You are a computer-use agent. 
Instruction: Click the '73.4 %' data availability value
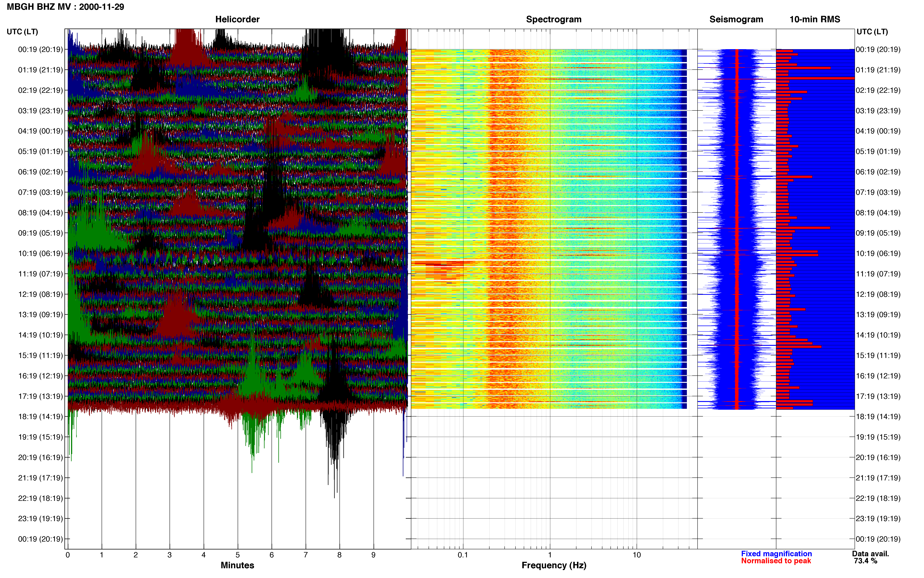[x=865, y=561]
